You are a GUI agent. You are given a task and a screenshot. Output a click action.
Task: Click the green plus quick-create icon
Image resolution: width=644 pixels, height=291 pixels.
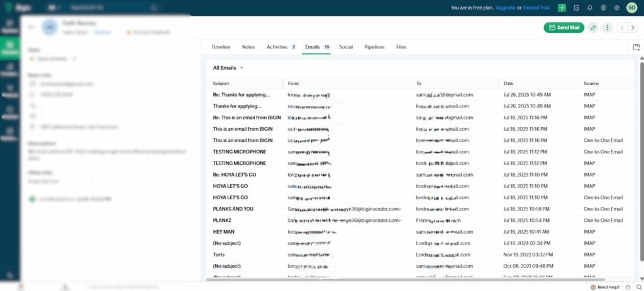click(x=562, y=8)
